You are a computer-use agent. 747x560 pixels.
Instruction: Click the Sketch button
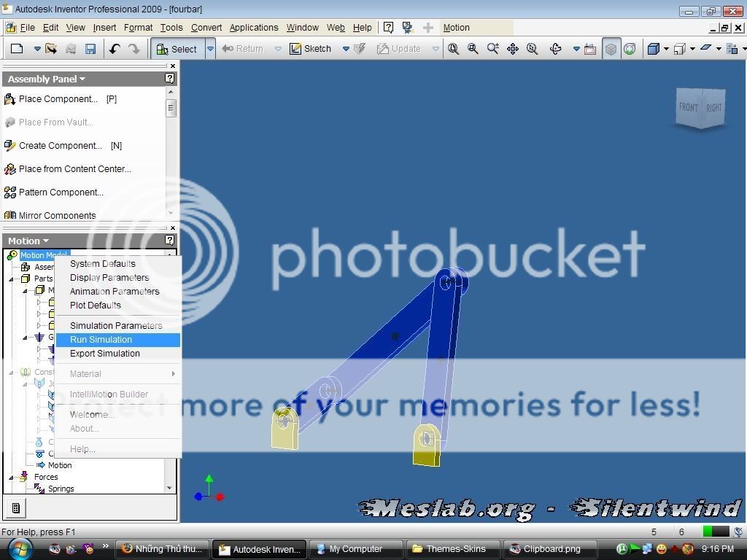coord(311,49)
